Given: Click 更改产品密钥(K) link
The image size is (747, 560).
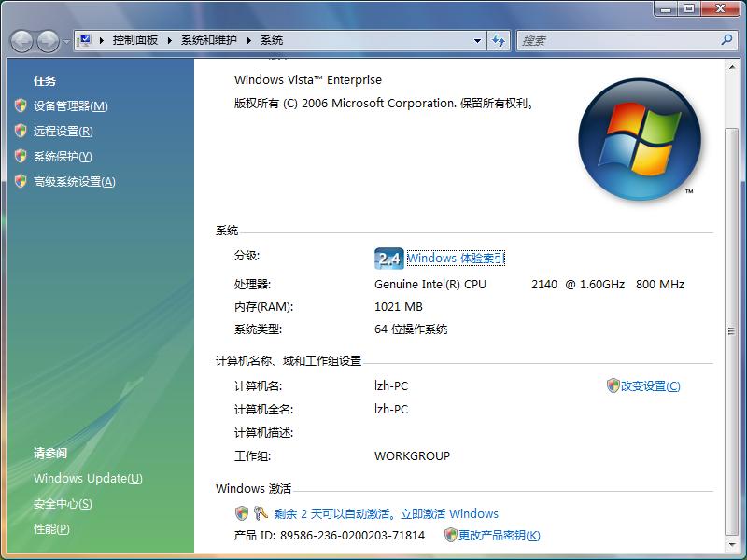Looking at the screenshot, I should click(500, 535).
